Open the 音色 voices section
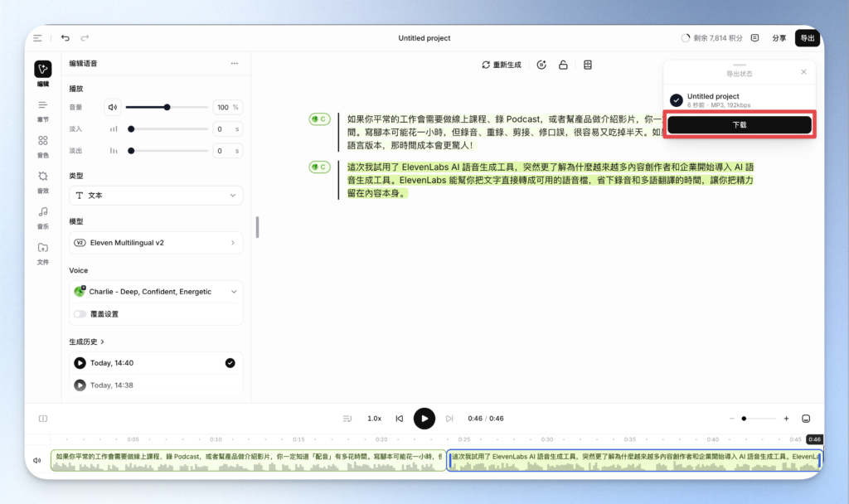849x504 pixels. tap(43, 147)
